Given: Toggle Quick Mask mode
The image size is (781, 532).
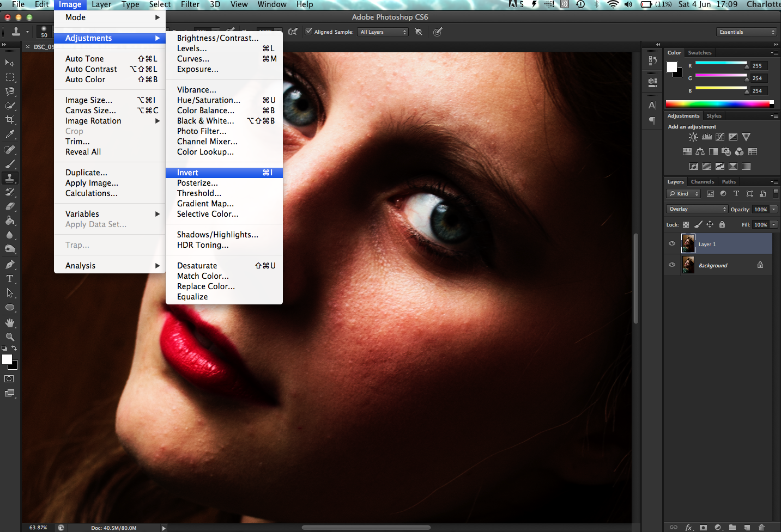Looking at the screenshot, I should [x=9, y=379].
